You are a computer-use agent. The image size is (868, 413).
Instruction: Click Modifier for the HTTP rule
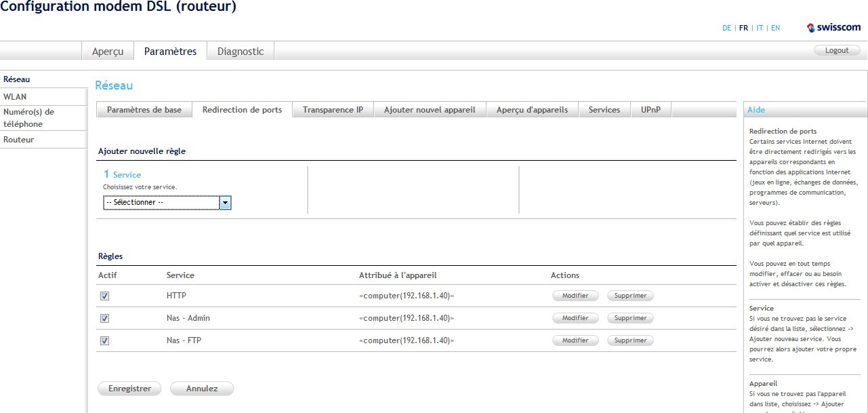coord(575,295)
